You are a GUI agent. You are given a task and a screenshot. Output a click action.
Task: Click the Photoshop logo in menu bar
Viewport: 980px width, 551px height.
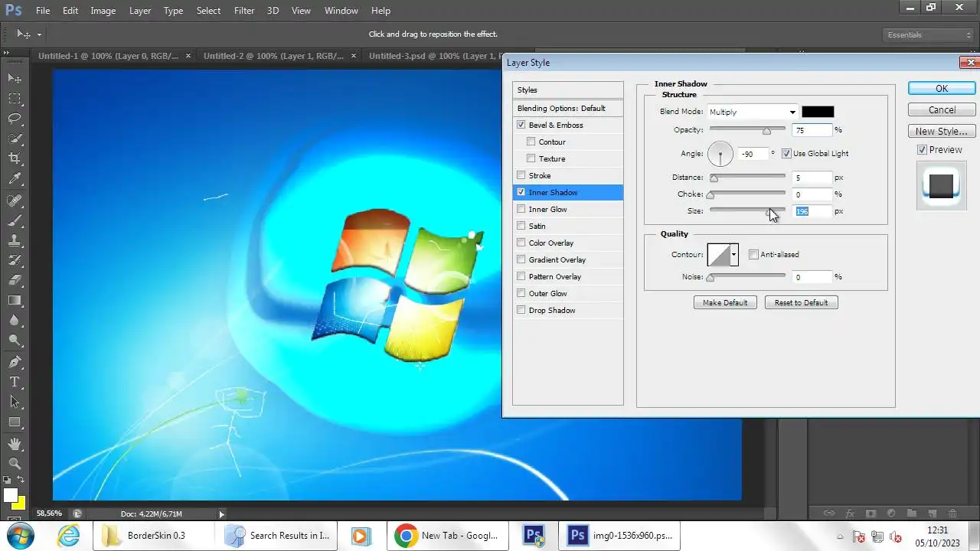13,11
